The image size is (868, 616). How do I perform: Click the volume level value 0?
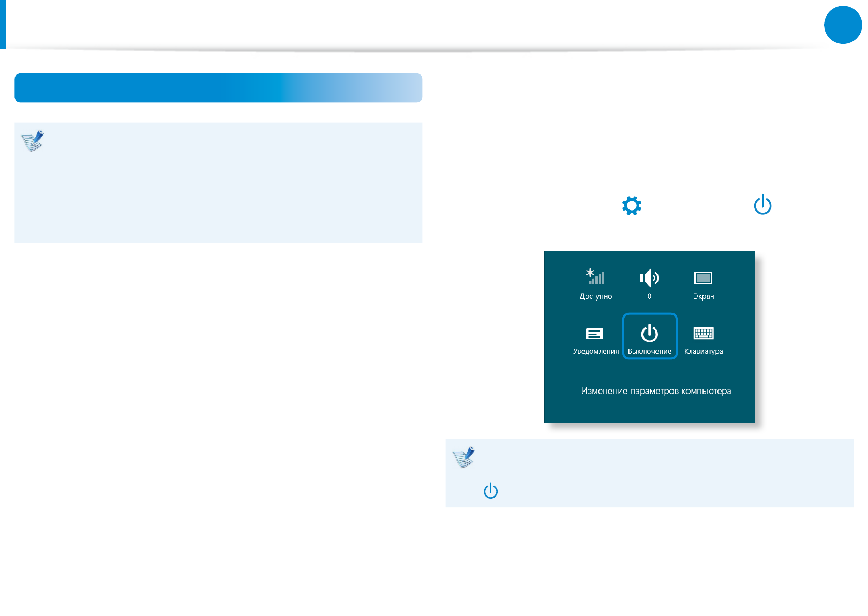click(649, 296)
